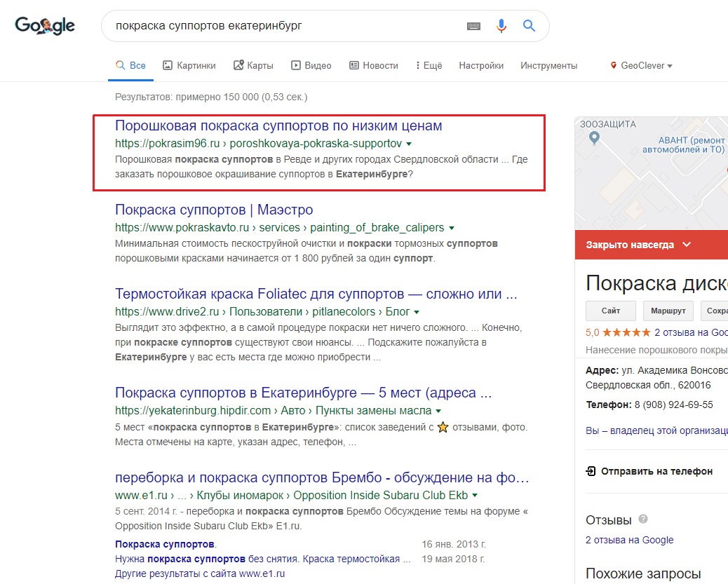Start voice search with the microphone icon
The width and height of the screenshot is (728, 584).
501,25
